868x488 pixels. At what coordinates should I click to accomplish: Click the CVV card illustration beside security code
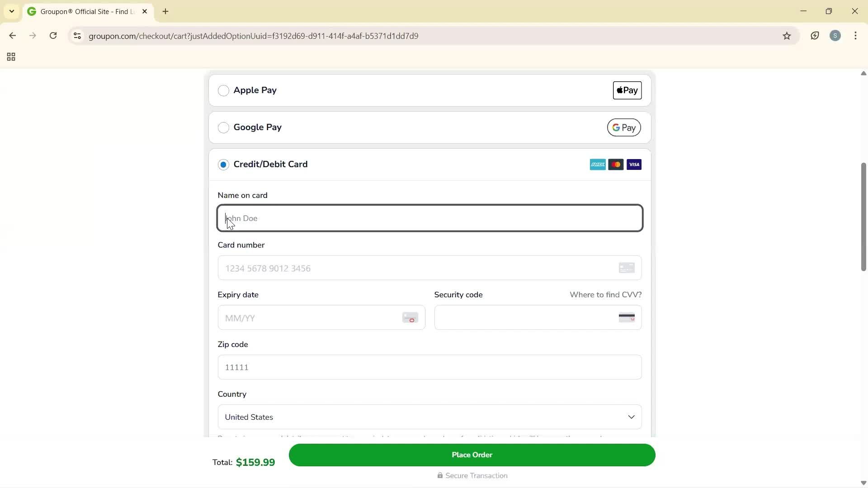(x=627, y=317)
